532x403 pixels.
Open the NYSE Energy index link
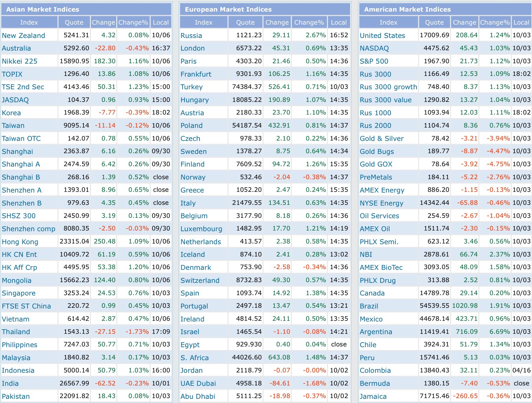pos(382,203)
